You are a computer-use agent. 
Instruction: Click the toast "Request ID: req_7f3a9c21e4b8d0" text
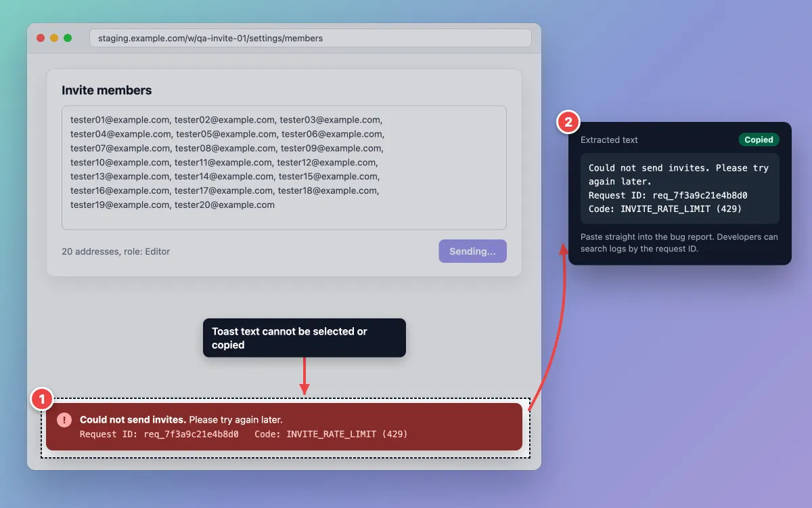pos(159,434)
